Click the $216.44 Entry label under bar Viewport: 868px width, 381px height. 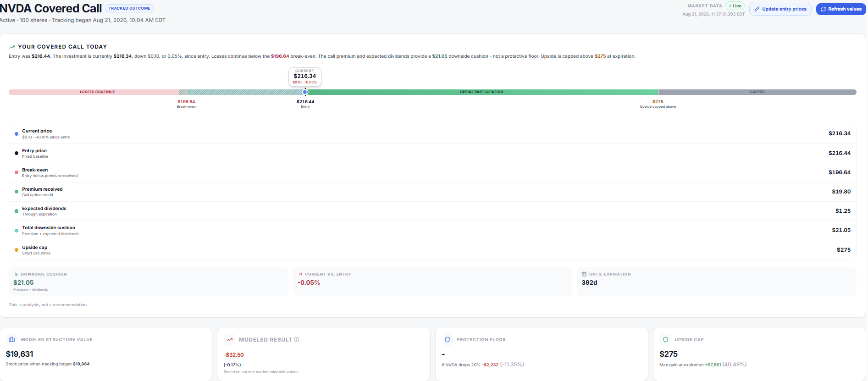[305, 104]
